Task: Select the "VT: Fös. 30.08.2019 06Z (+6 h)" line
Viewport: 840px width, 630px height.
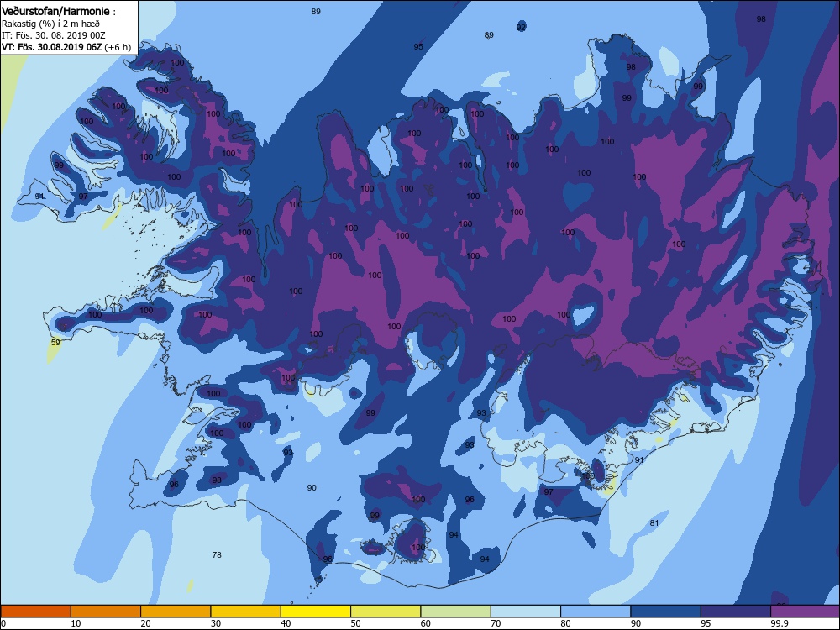Action: tap(66, 46)
